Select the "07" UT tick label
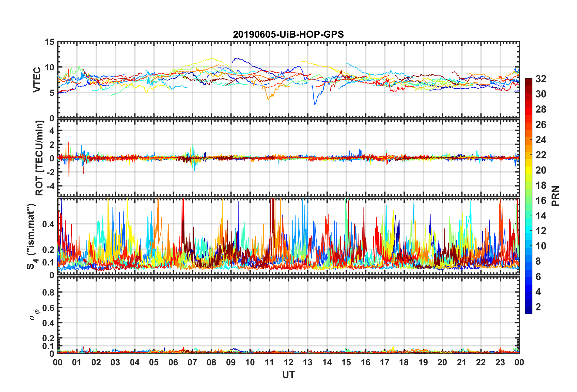 [x=192, y=363]
